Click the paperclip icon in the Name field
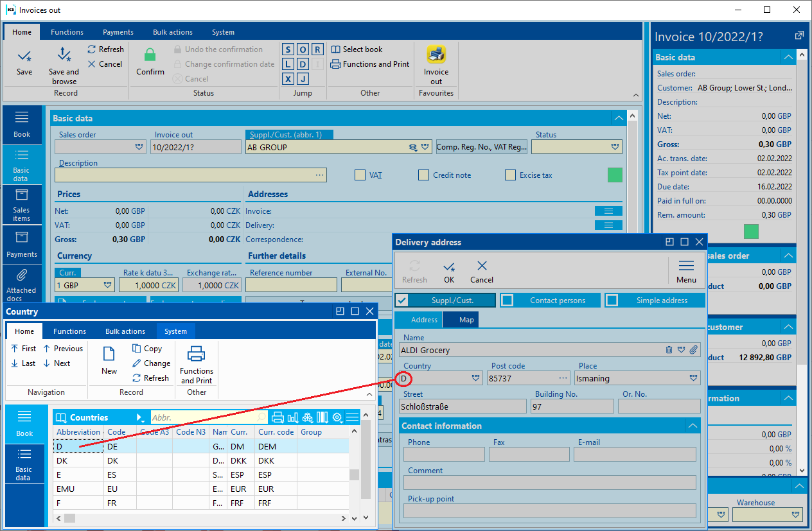 pos(693,350)
